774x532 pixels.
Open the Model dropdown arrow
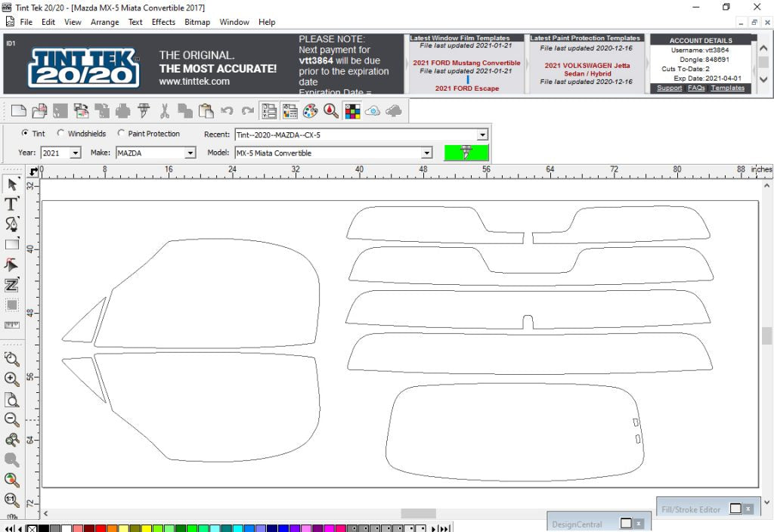[x=427, y=153]
